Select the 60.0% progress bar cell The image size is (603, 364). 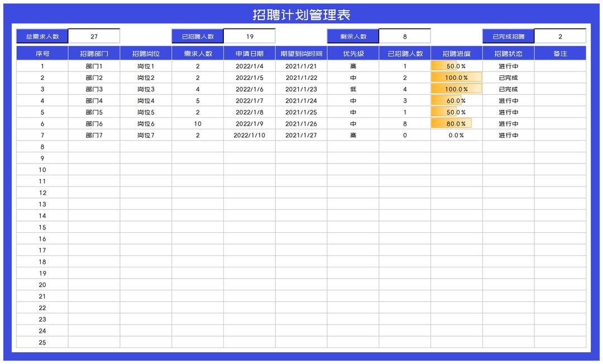point(457,100)
